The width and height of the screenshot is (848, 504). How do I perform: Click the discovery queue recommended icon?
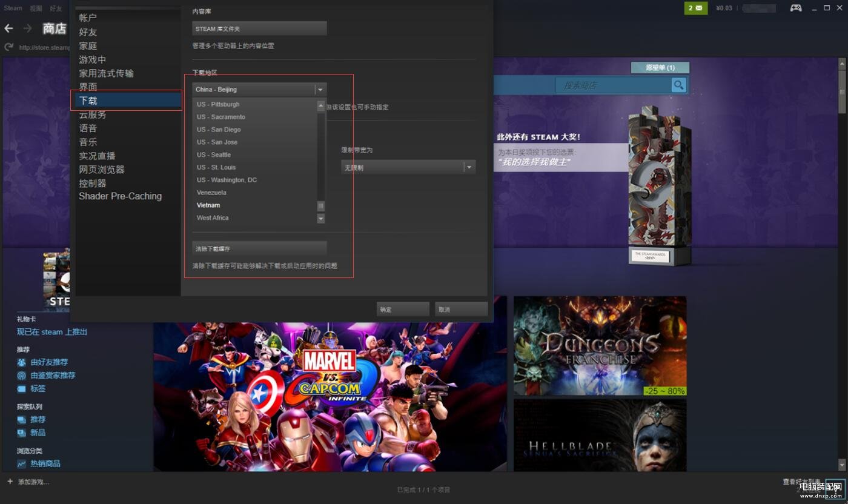(x=22, y=419)
